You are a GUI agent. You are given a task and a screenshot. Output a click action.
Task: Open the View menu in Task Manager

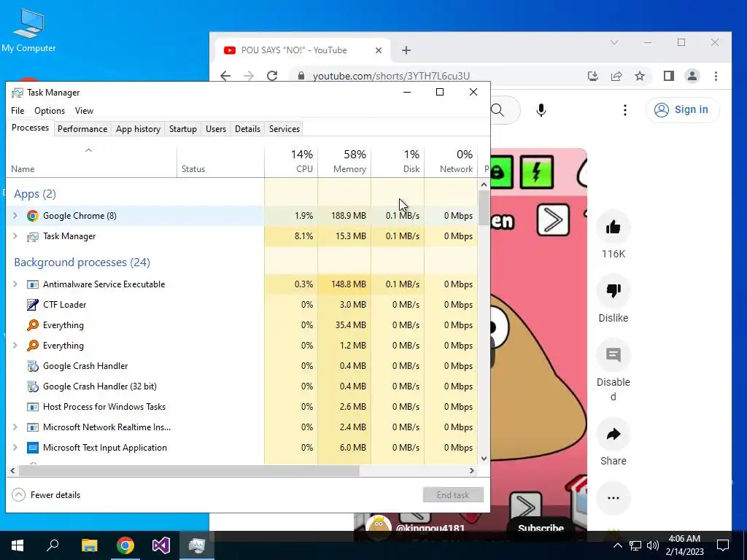[84, 111]
